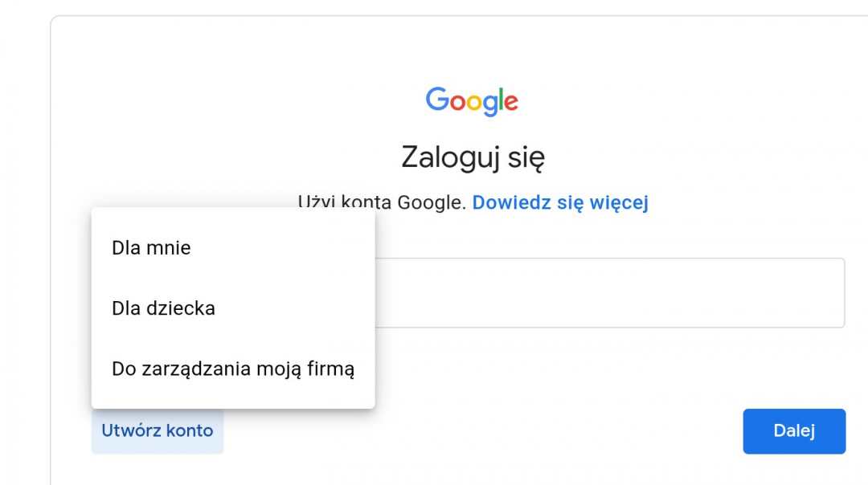This screenshot has height=485, width=868.
Task: Create a business account via the firm option
Action: point(233,369)
